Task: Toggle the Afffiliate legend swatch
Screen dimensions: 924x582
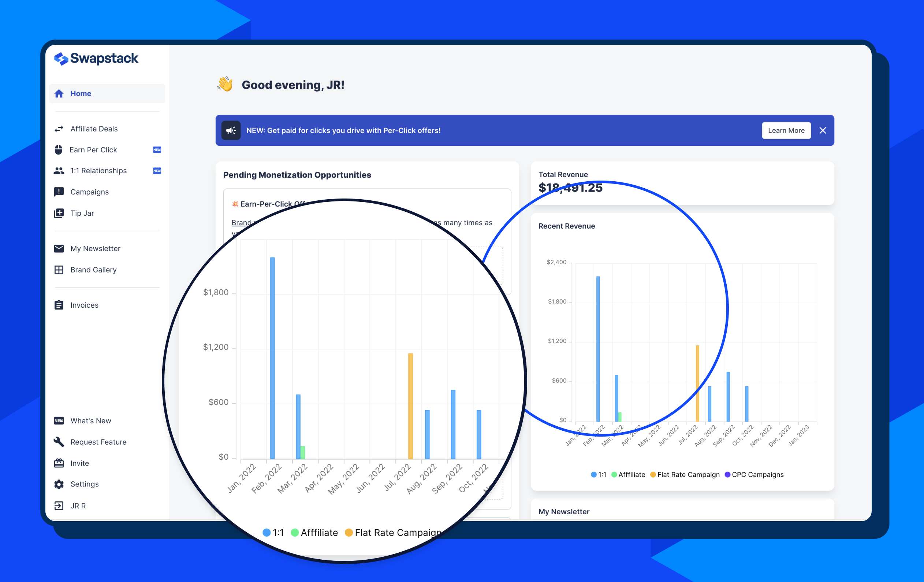Action: pyautogui.click(x=614, y=475)
